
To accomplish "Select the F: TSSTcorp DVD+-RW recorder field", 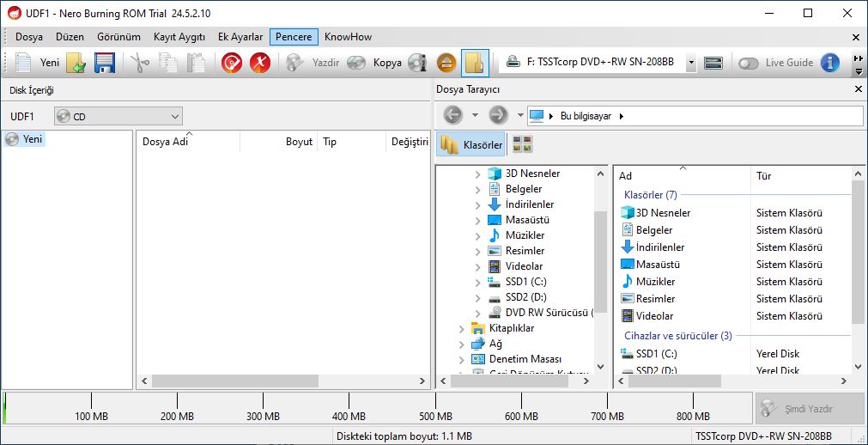I will click(592, 63).
